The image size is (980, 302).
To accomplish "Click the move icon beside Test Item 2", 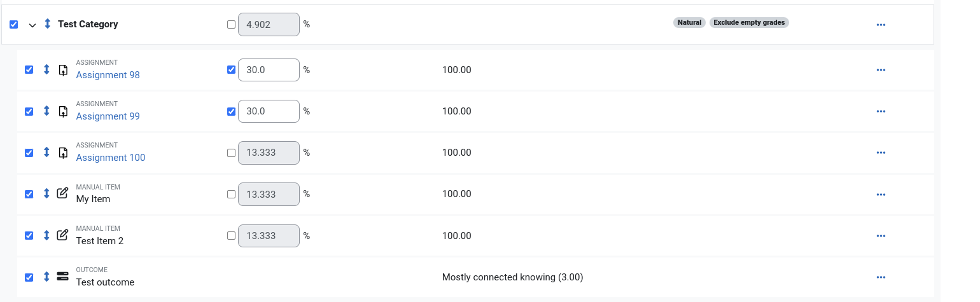I will click(x=46, y=235).
